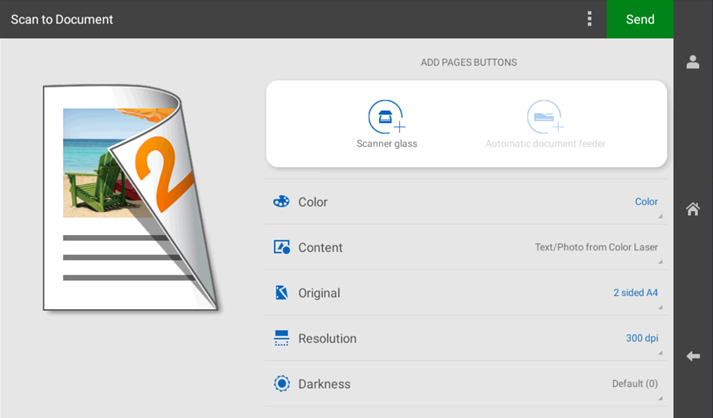The width and height of the screenshot is (713, 418).
Task: Open the Color value dropdown
Action: coord(646,202)
